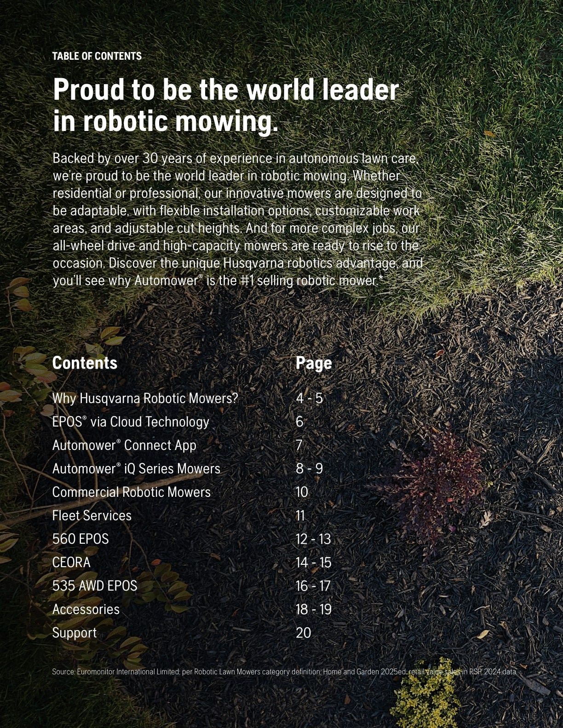This screenshot has width=563, height=728.
Task: Click page number '7'
Action: pos(299,445)
